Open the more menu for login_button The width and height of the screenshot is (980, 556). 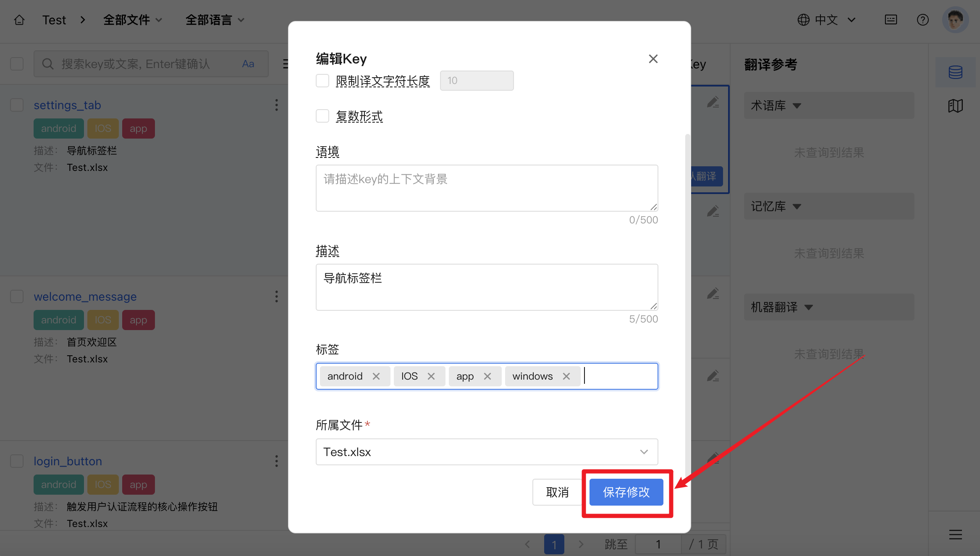tap(276, 461)
